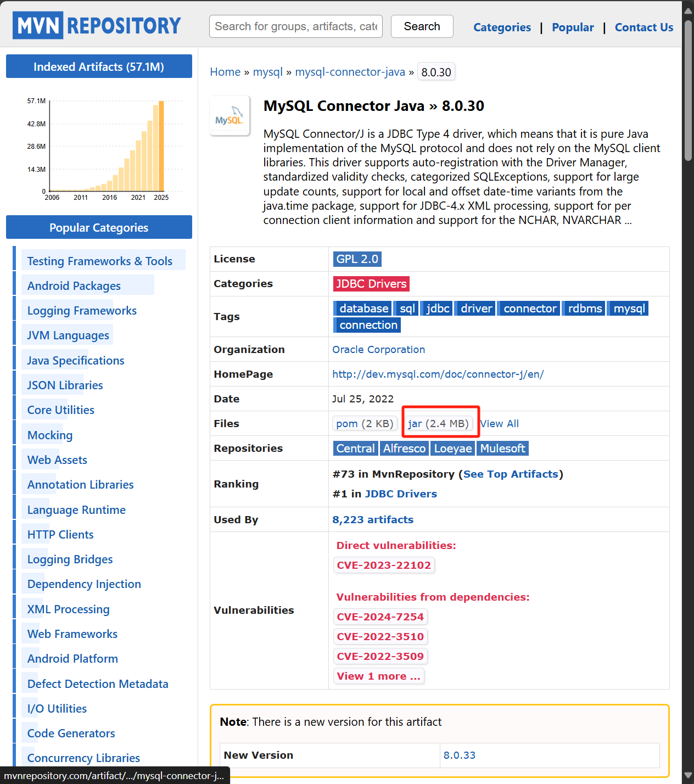This screenshot has width=694, height=784.
Task: Select the mysql tag
Action: pyautogui.click(x=628, y=309)
